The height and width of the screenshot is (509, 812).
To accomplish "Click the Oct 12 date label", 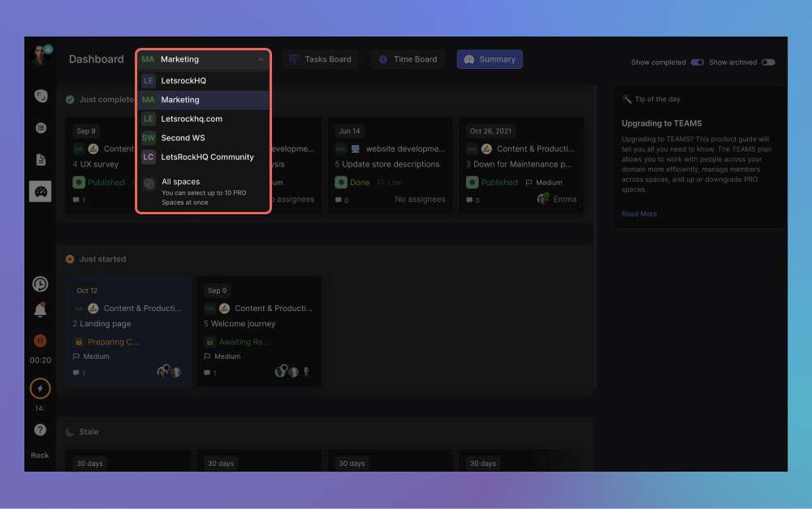I will pyautogui.click(x=87, y=291).
